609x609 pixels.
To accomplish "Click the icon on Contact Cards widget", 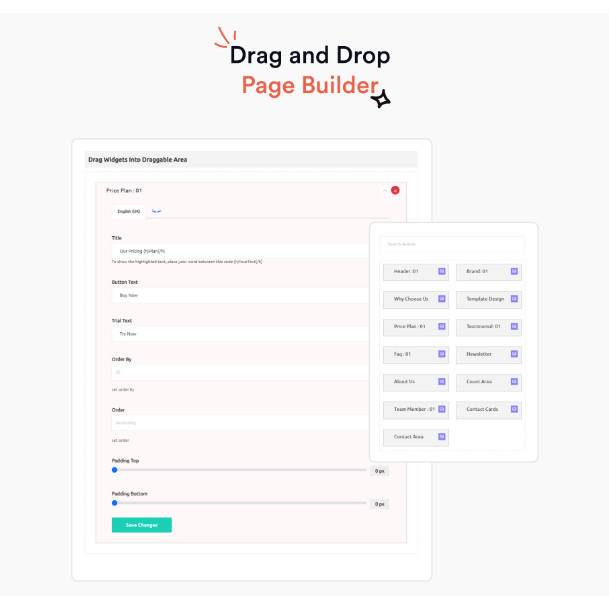I will tap(514, 409).
